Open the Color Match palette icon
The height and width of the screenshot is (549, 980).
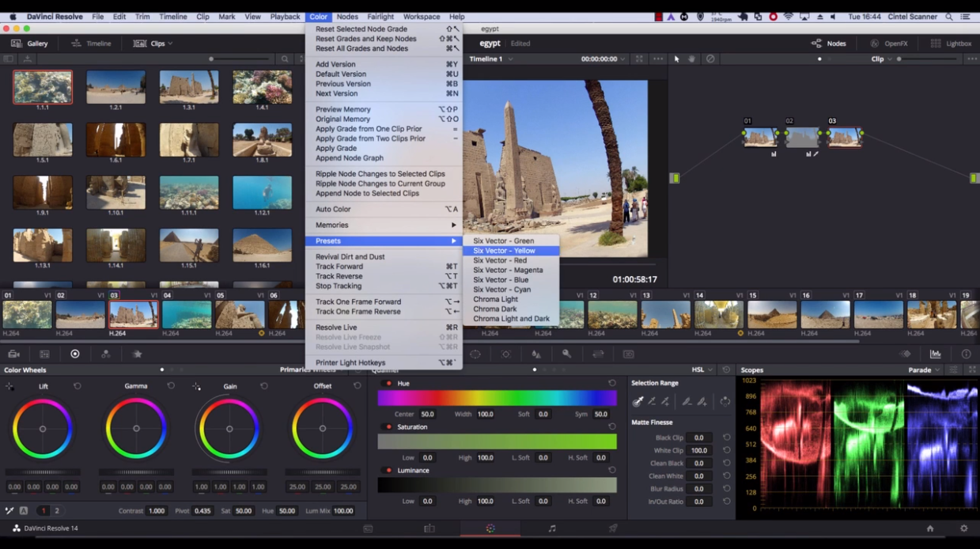pos(44,354)
